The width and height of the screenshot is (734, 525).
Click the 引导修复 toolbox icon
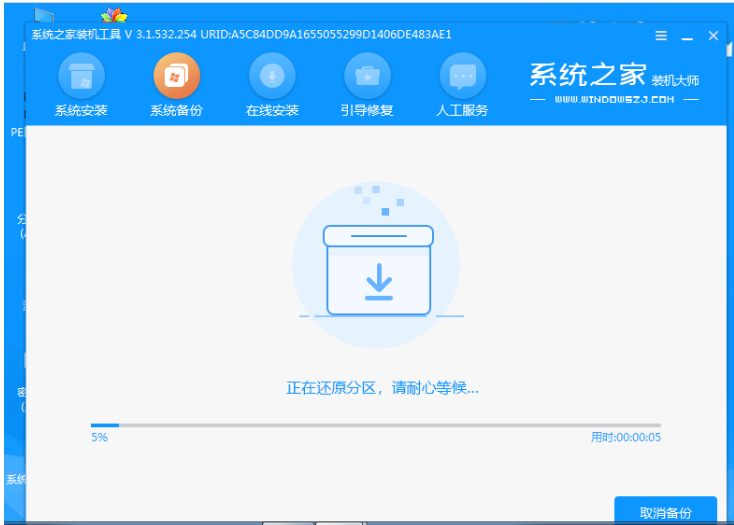coord(367,75)
